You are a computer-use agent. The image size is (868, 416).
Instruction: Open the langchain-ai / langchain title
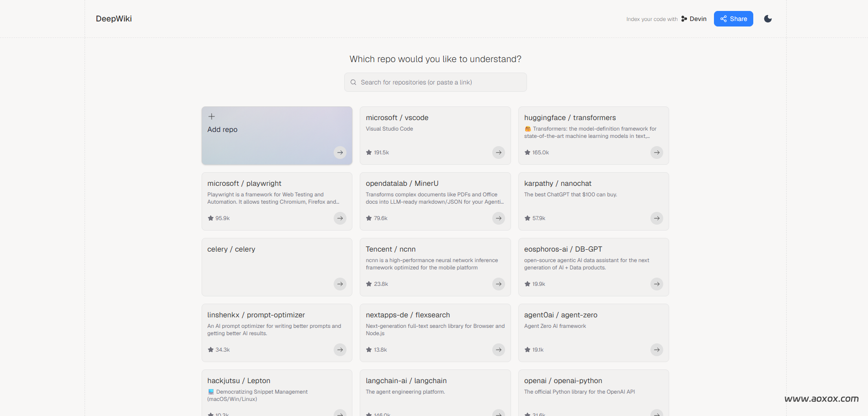pyautogui.click(x=406, y=381)
